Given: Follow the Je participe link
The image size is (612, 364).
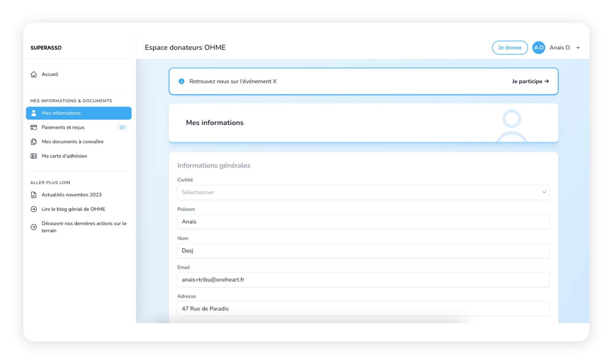Looking at the screenshot, I should [x=530, y=81].
